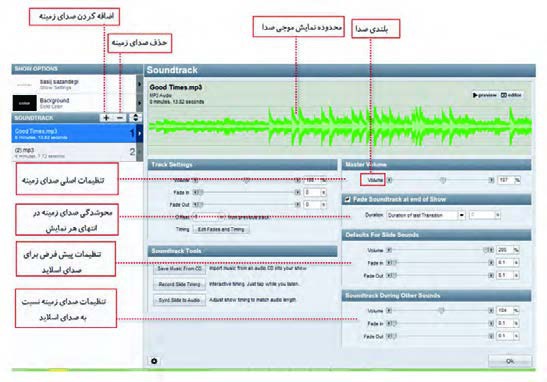Screen dimensions: 547x382
Task: Click the Master Volume slider increase arrow
Action: (491, 180)
